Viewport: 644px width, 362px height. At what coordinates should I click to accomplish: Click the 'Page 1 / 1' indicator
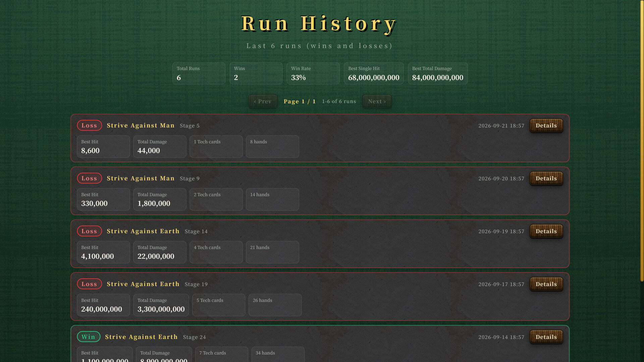click(300, 102)
